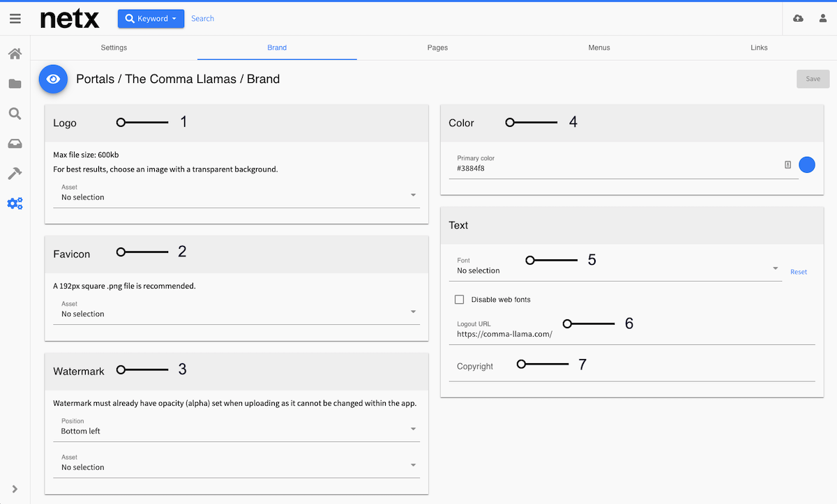Switch to the Links tab

pyautogui.click(x=759, y=47)
